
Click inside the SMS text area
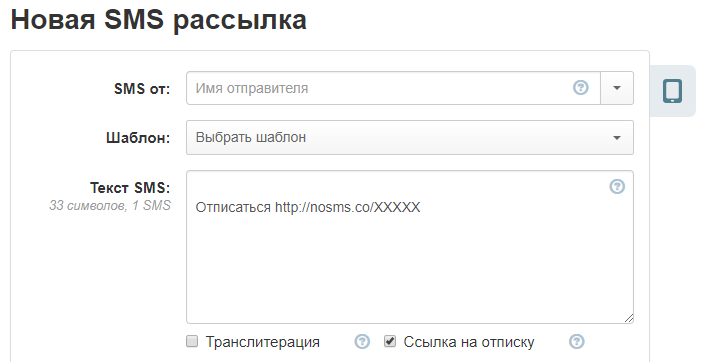[x=410, y=247]
